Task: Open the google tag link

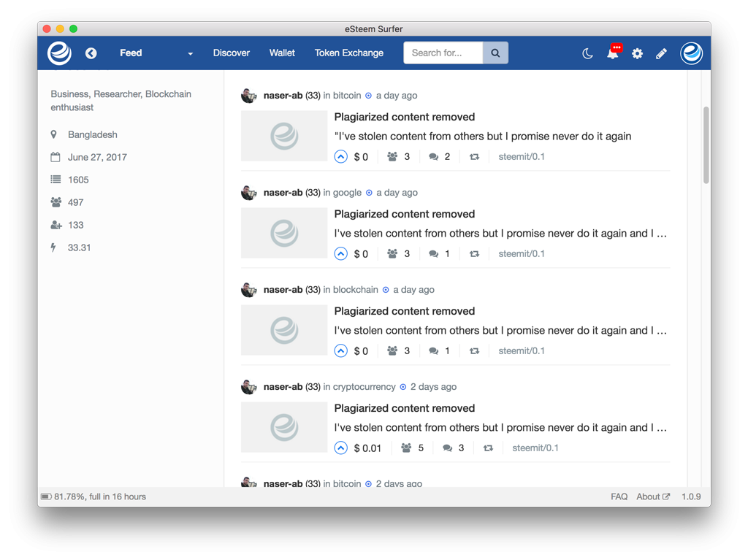Action: (x=347, y=193)
